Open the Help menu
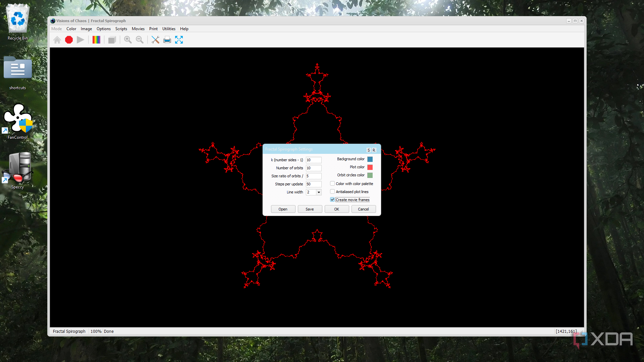644x362 pixels. coord(184,29)
